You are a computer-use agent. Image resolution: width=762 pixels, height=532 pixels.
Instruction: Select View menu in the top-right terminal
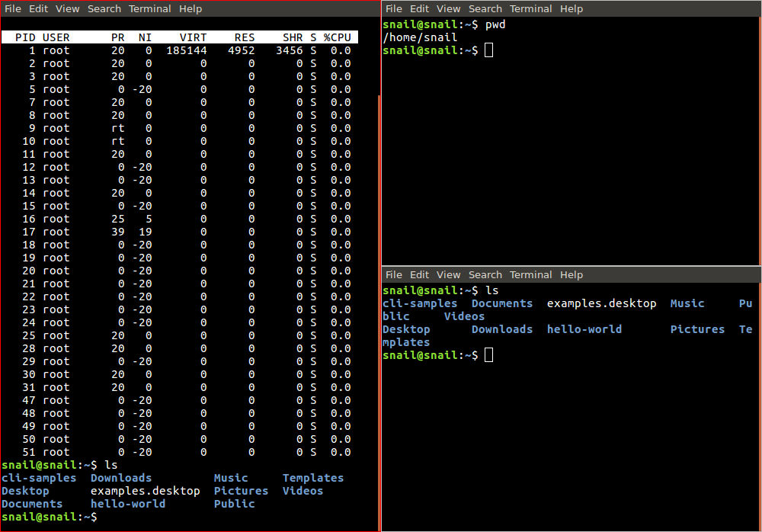pyautogui.click(x=449, y=9)
